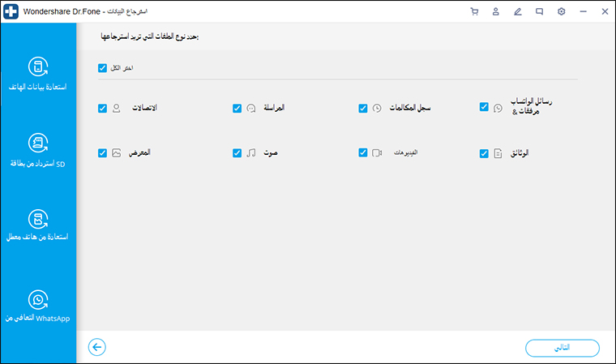The height and width of the screenshot is (364, 616).
Task: Click the الوثائق label text
Action: pyautogui.click(x=520, y=153)
